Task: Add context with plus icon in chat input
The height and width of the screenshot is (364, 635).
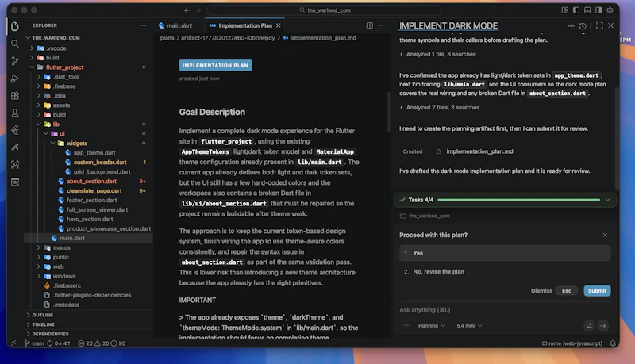Action: (406, 326)
